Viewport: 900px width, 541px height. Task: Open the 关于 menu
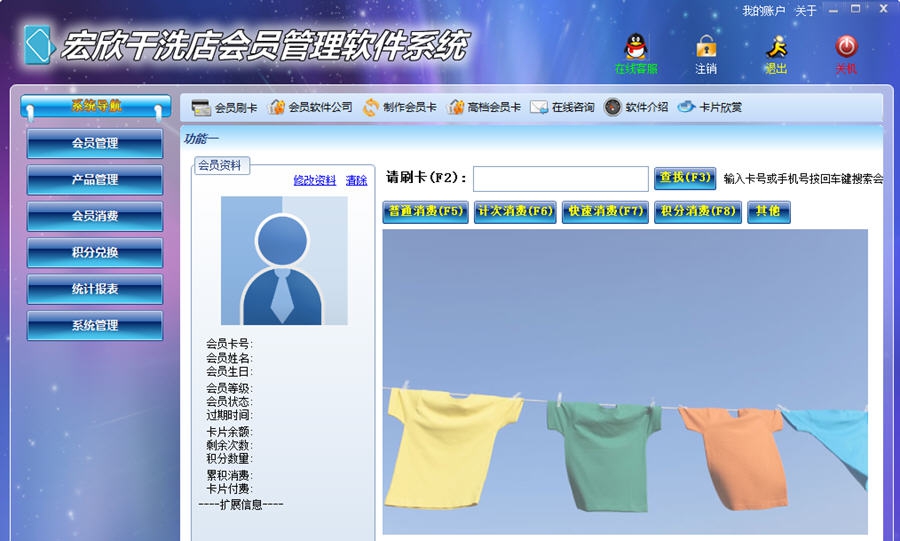(x=805, y=11)
